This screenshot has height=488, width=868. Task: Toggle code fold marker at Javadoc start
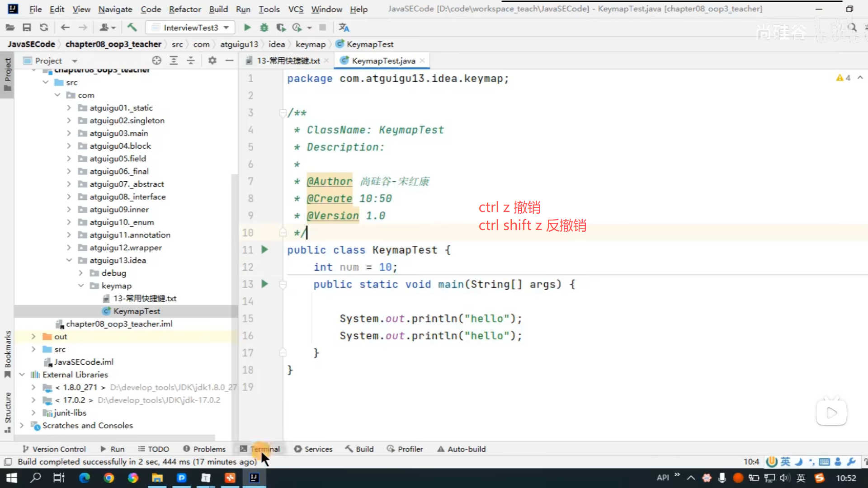click(x=283, y=113)
